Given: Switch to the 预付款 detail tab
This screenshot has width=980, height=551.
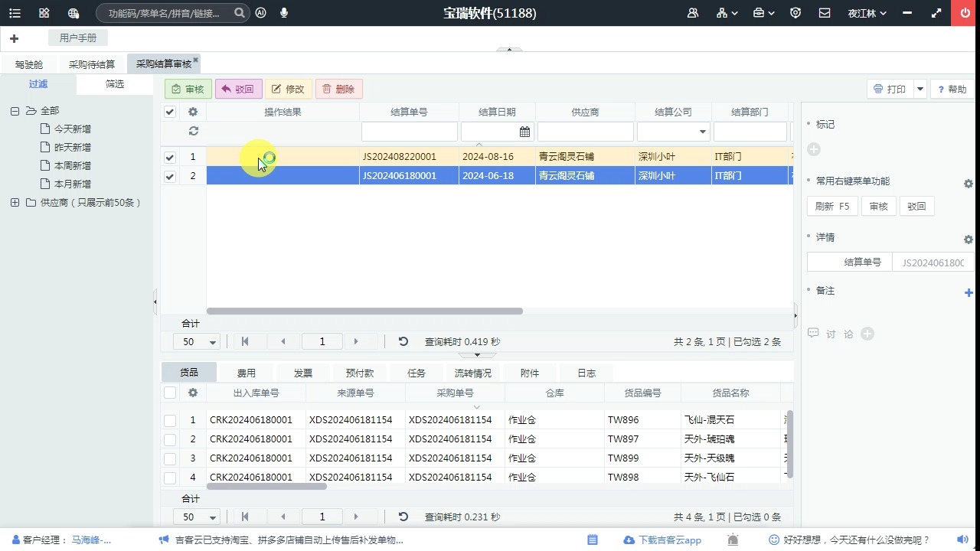Looking at the screenshot, I should (360, 373).
